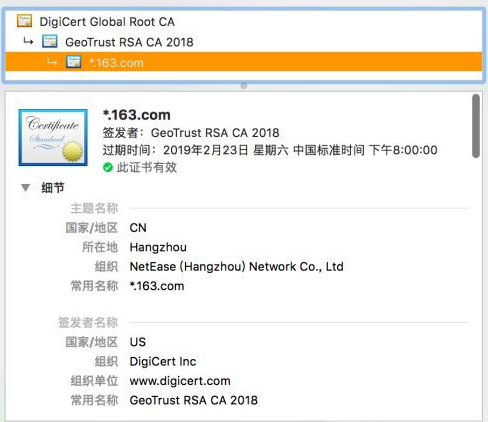
Task: Click the arrow before *.163.com row
Action: tap(52, 62)
